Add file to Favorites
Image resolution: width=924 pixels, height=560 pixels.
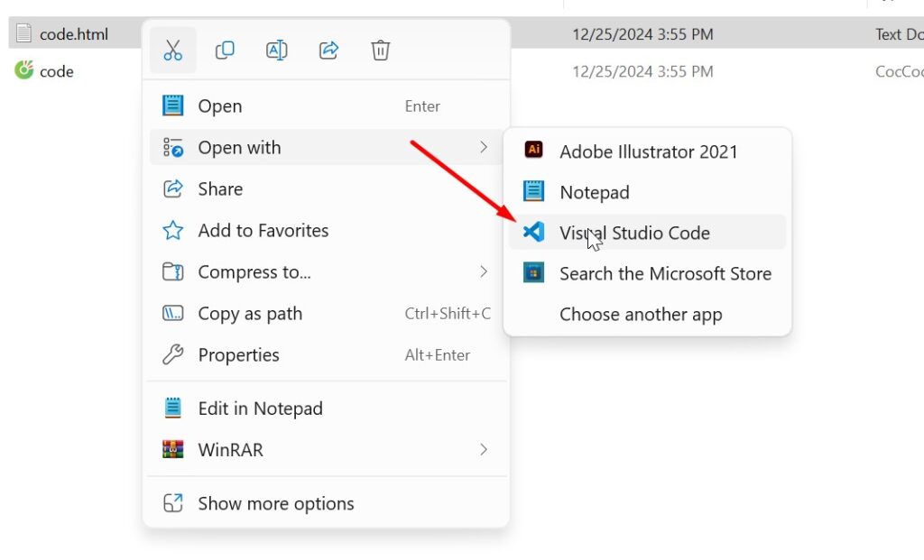click(263, 231)
